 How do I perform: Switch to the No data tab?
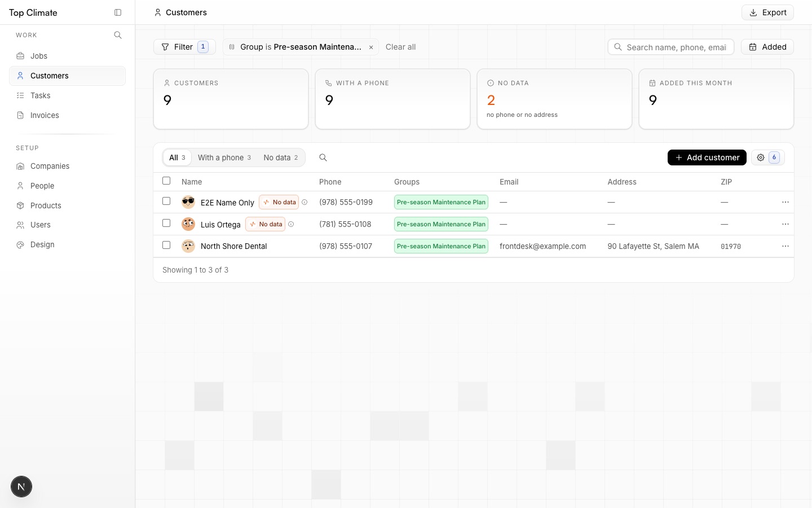[281, 157]
